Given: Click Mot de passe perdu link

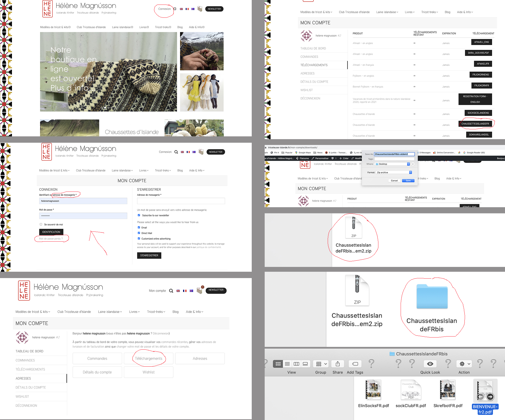Looking at the screenshot, I should coord(51,239).
